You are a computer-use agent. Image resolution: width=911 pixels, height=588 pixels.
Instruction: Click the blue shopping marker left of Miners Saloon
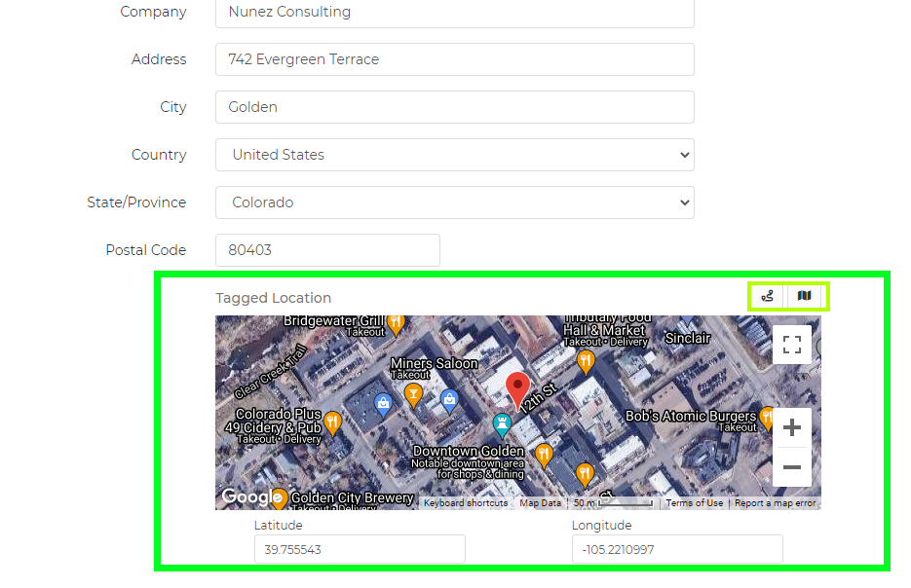[x=383, y=404]
